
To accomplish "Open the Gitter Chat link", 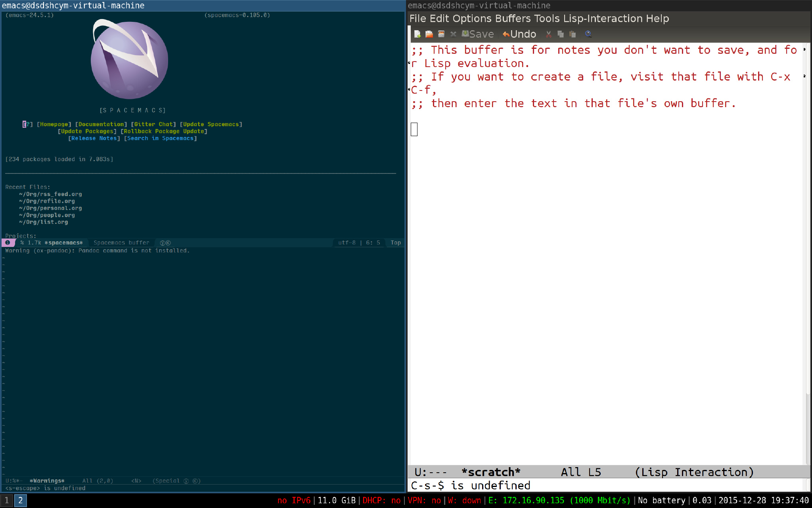I will 153,124.
